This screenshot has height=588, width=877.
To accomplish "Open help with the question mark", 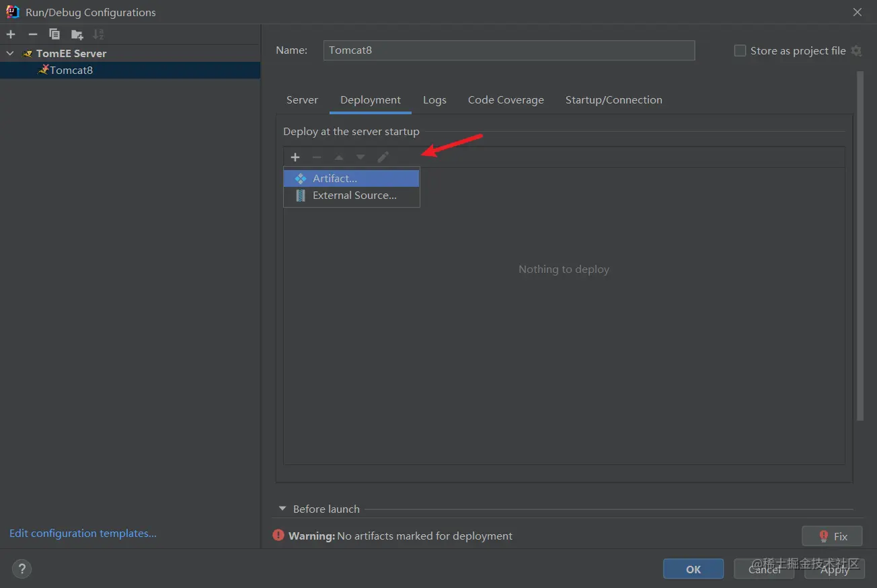I will pyautogui.click(x=22, y=569).
